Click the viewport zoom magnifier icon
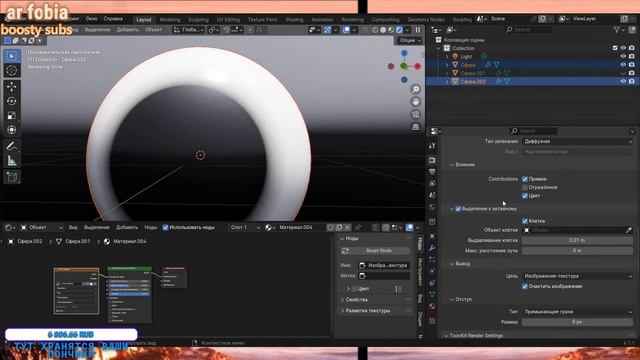 coord(415,89)
